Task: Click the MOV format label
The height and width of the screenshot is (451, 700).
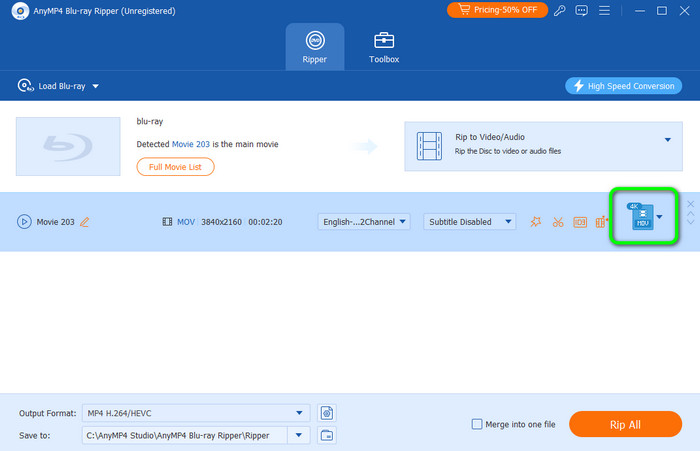Action: [186, 222]
